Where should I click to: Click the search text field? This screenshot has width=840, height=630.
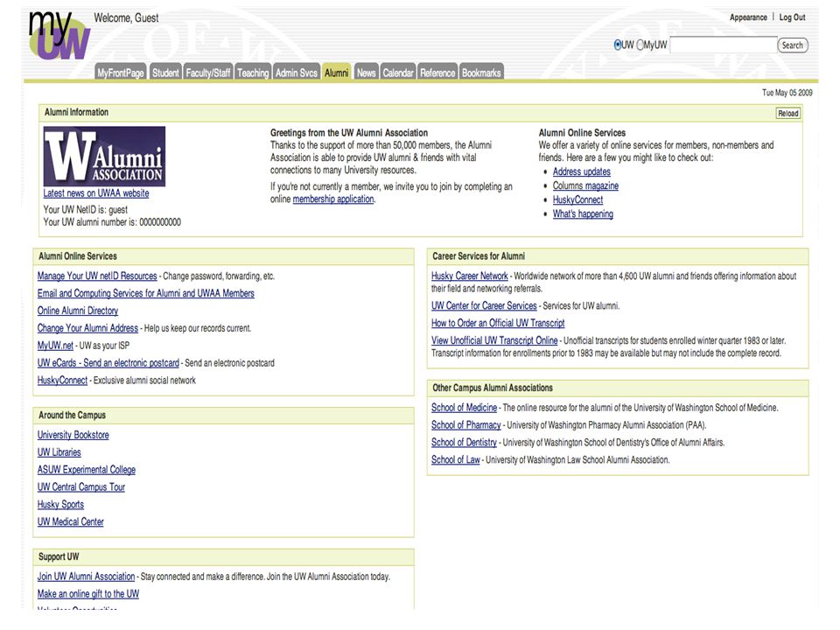(x=724, y=45)
